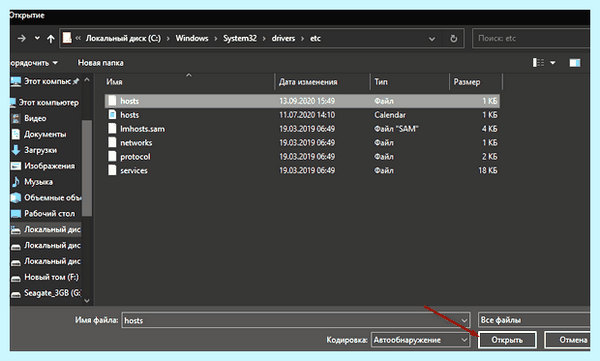Expand address bar history dropdown
600x361 pixels.
tap(432, 39)
